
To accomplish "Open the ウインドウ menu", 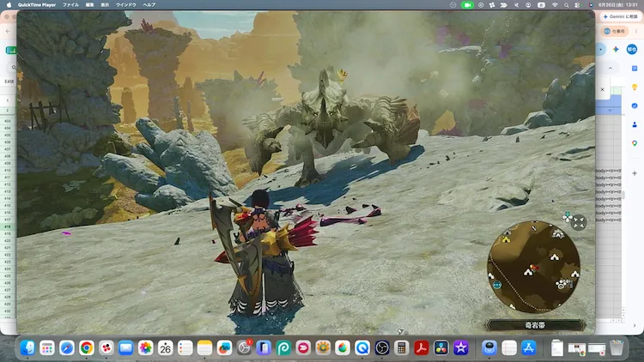I will [126, 5].
